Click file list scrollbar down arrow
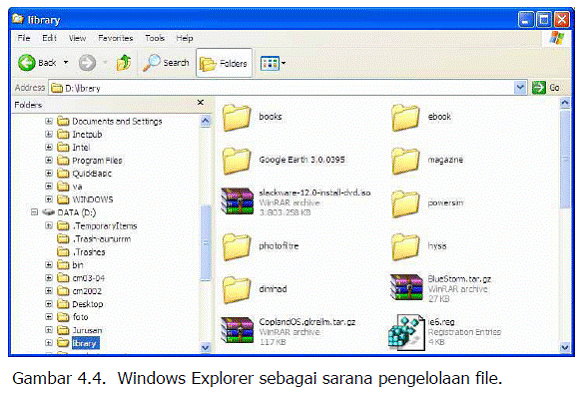583x394 pixels. click(565, 347)
